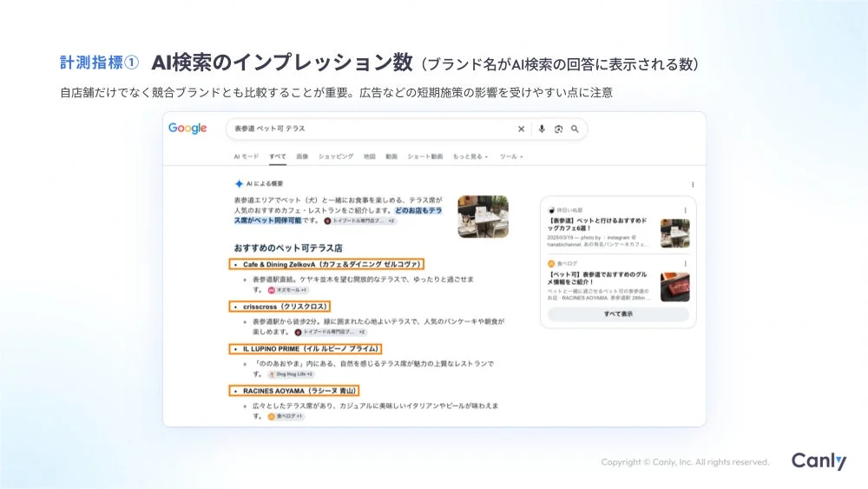Switch to ショッピング tab
The height and width of the screenshot is (489, 868).
(335, 156)
